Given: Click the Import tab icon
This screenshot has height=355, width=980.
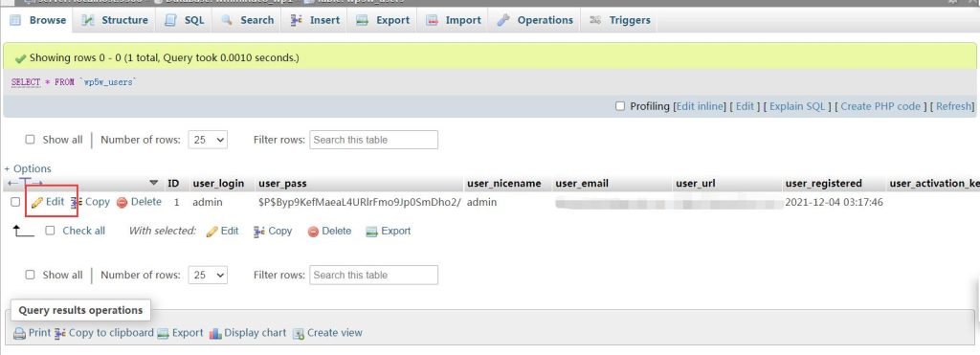Looking at the screenshot, I should (432, 20).
